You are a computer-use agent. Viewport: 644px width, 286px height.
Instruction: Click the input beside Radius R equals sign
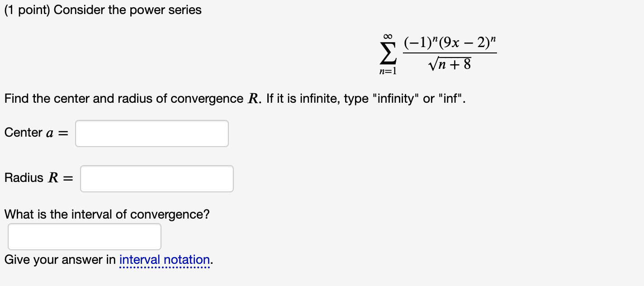[x=156, y=178]
